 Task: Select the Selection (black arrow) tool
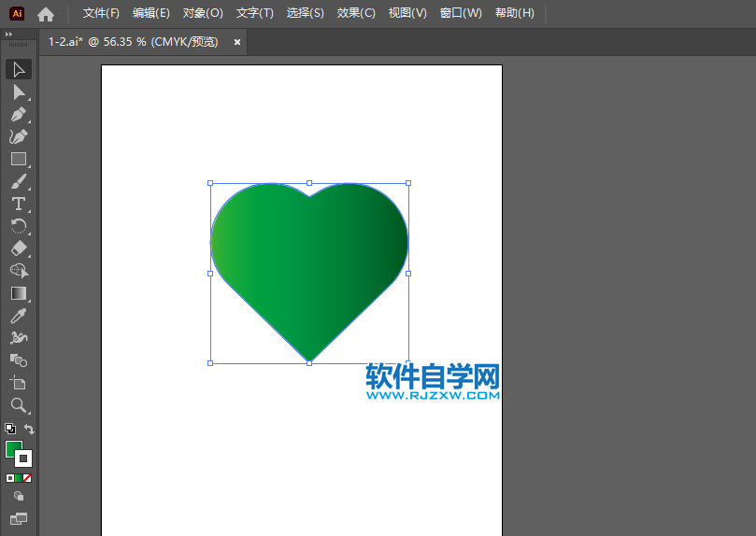19,69
